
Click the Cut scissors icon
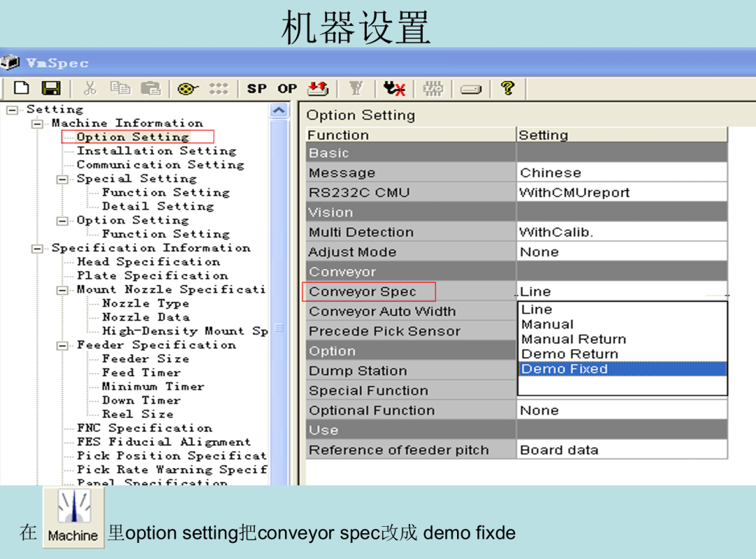[90, 88]
